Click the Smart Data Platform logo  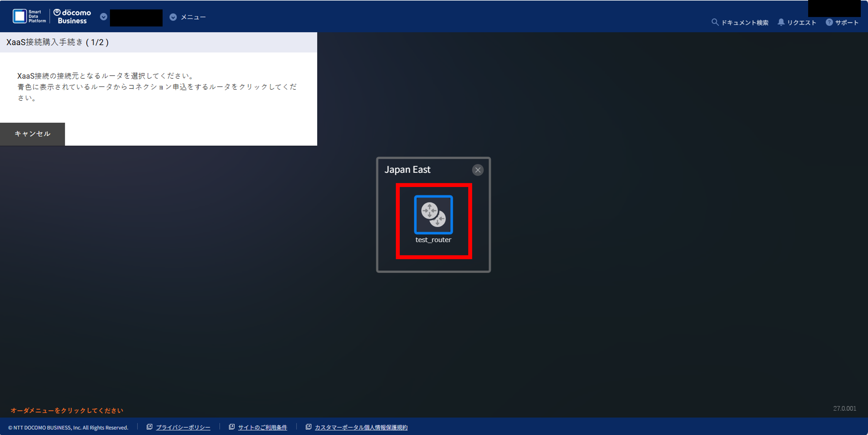click(29, 16)
